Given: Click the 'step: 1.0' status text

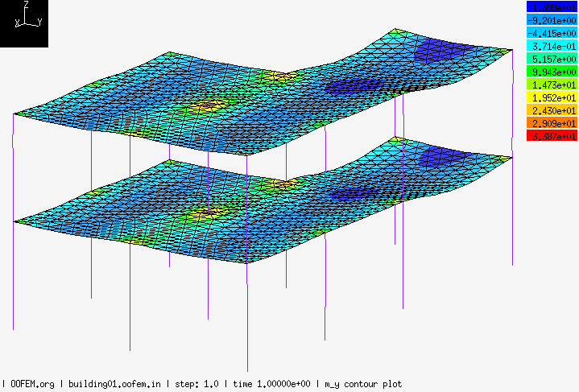Looking at the screenshot, I should 196,384.
